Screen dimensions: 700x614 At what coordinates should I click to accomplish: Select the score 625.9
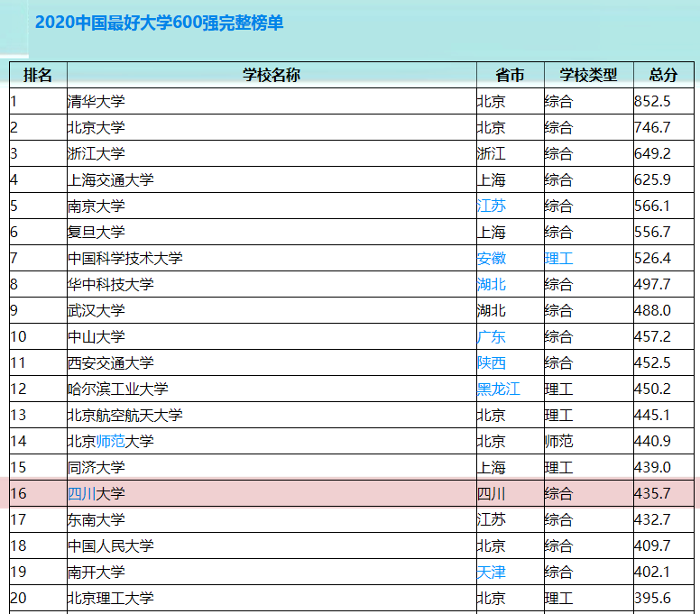[652, 180]
